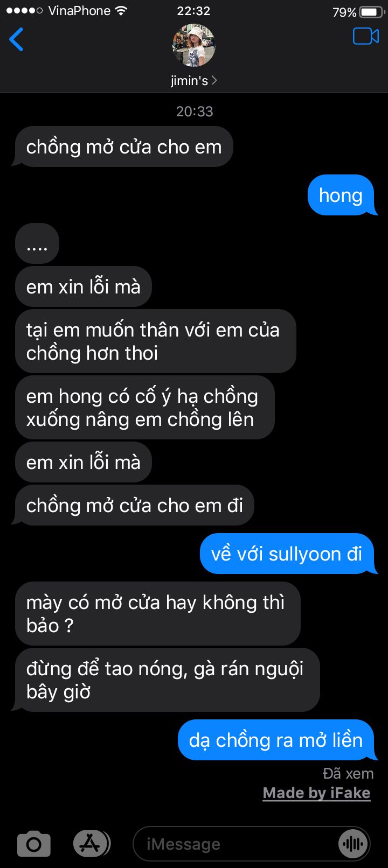Tap the 'chồng mở cửa cho em' message
This screenshot has height=868, width=388.
[x=124, y=146]
